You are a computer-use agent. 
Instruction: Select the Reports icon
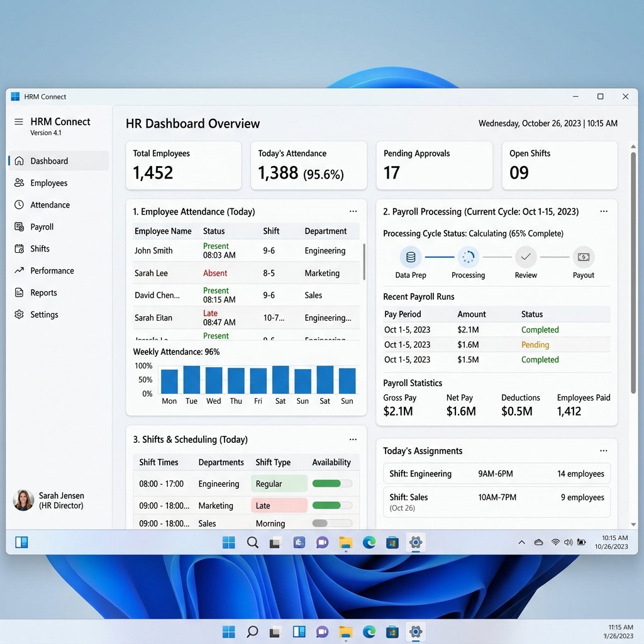pos(21,292)
